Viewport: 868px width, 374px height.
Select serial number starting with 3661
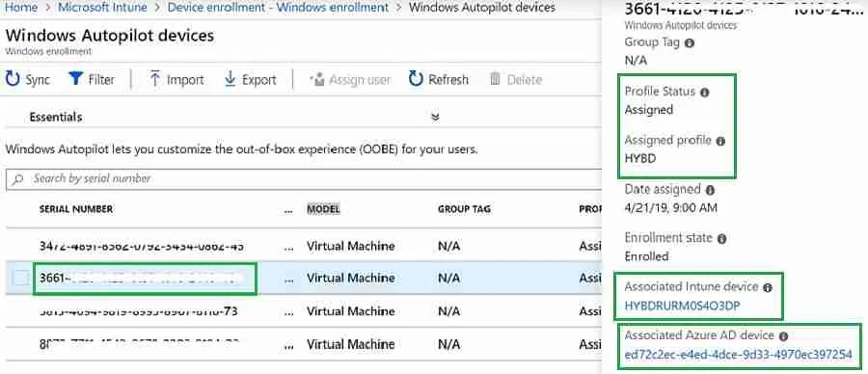[x=142, y=278]
